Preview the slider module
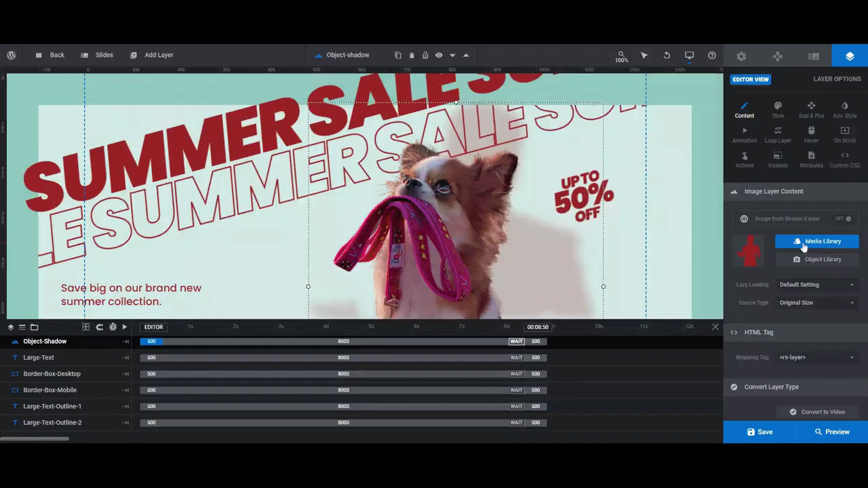The image size is (868, 488). [832, 432]
